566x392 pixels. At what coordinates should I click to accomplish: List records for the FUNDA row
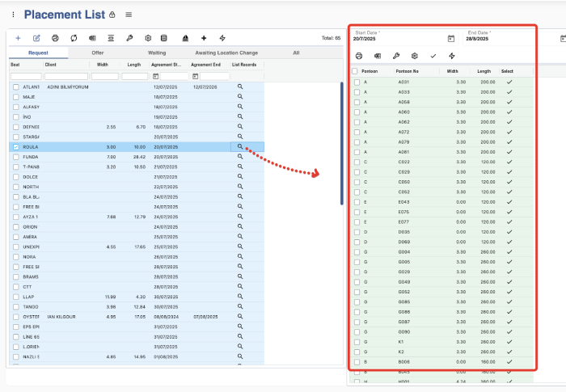point(240,157)
